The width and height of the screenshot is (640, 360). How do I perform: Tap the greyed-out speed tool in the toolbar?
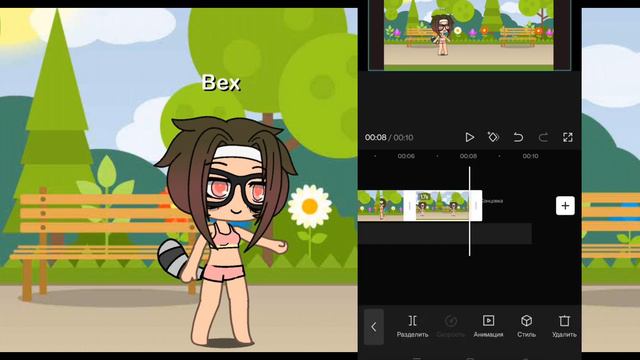click(x=451, y=326)
